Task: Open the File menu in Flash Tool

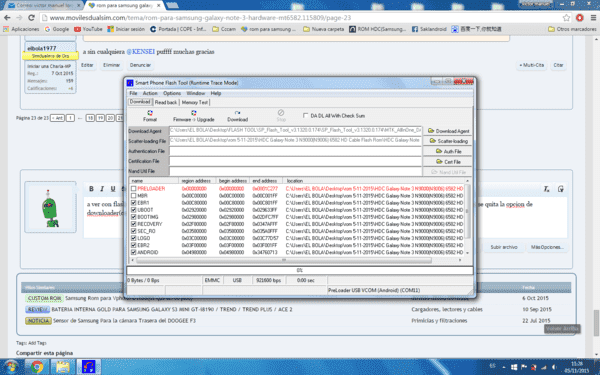Action: pos(133,93)
